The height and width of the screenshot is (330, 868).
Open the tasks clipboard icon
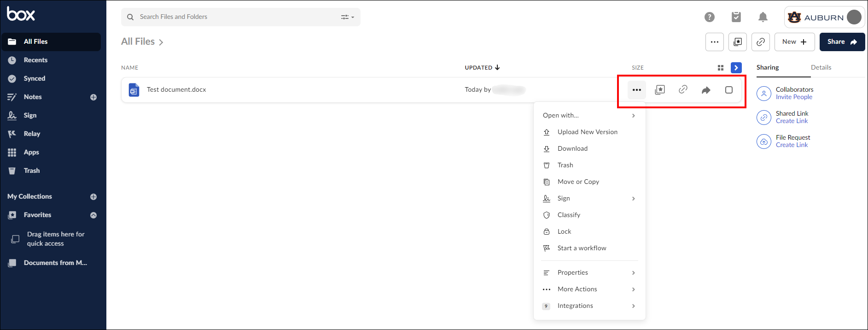click(736, 17)
